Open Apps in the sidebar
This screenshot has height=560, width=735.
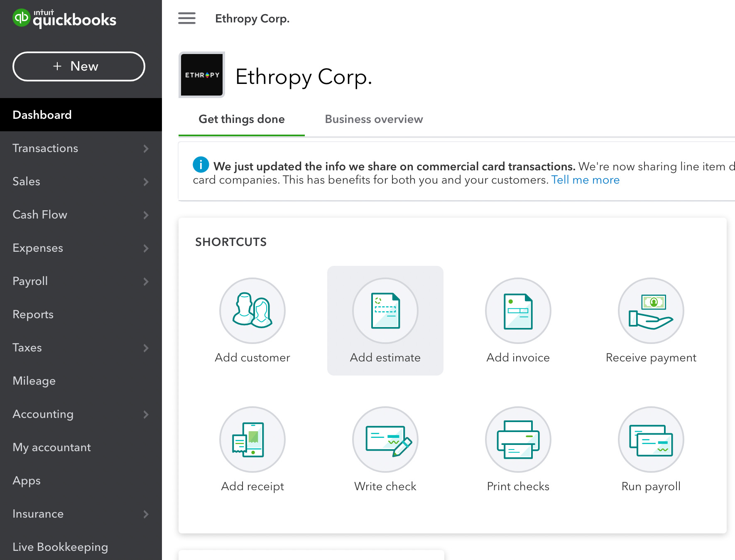coord(81,481)
